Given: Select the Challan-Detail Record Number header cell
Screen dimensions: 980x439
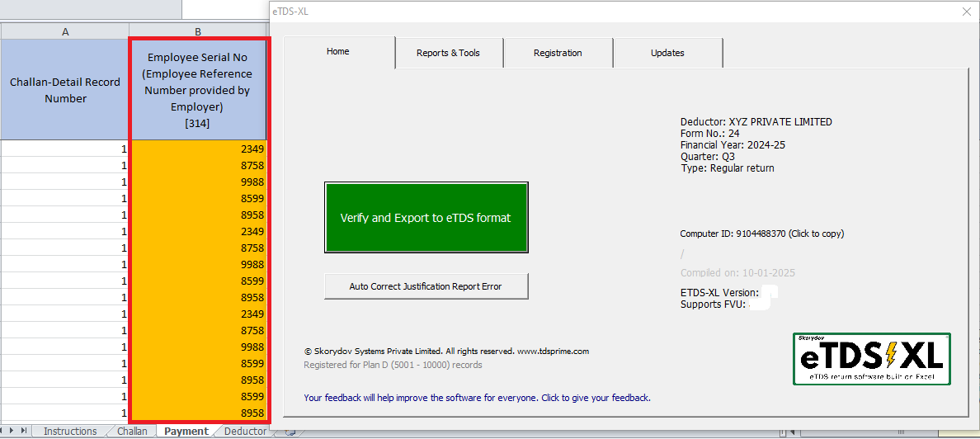Looking at the screenshot, I should pyautogui.click(x=65, y=90).
